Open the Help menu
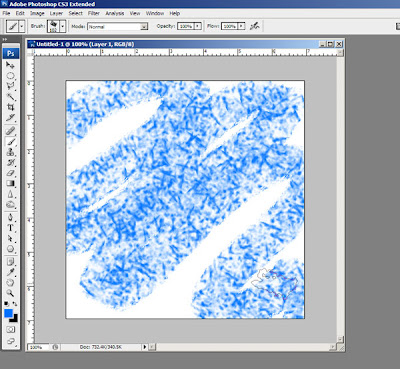The width and height of the screenshot is (400, 369). tap(175, 13)
